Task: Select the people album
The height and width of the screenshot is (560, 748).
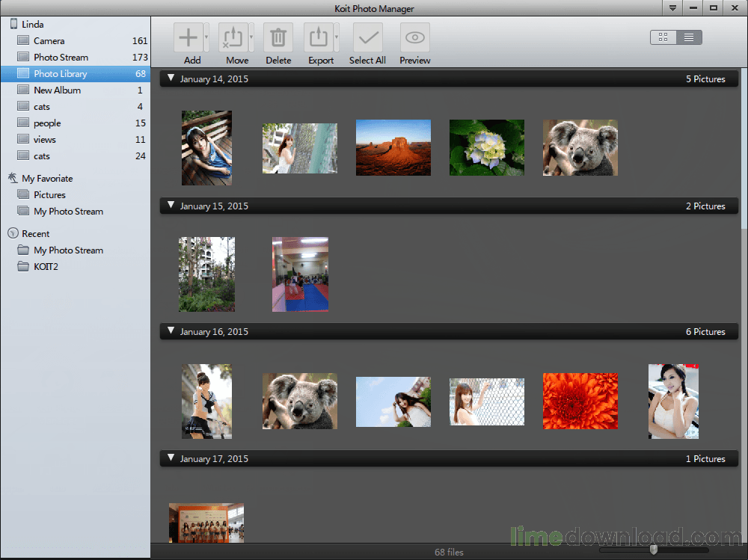Action: point(47,123)
